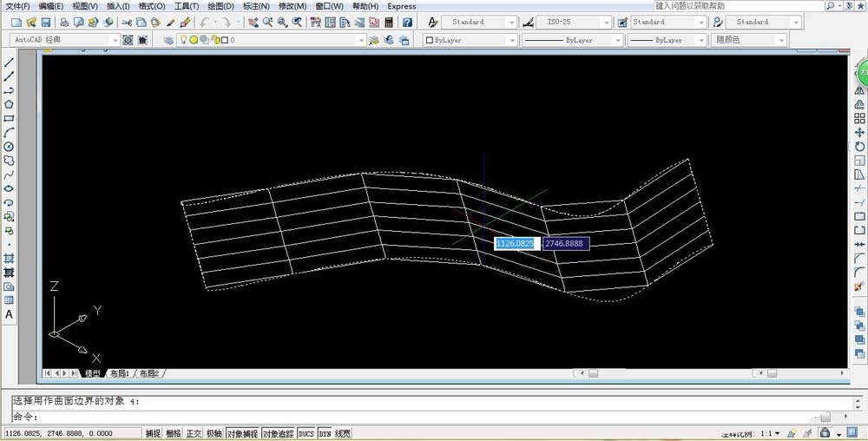Toggle 线宽 lineweight display
The height and width of the screenshot is (441, 868).
tap(343, 434)
